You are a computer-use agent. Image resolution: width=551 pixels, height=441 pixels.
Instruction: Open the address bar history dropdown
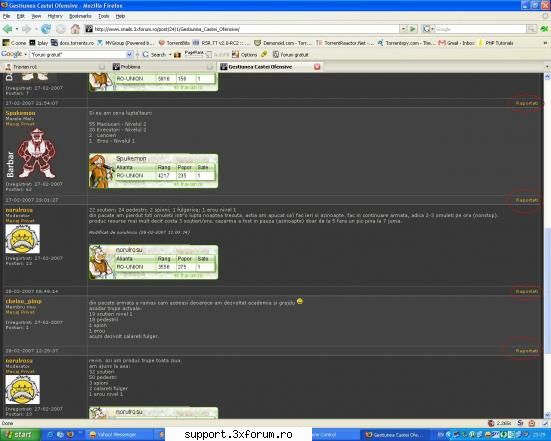tap(403, 29)
